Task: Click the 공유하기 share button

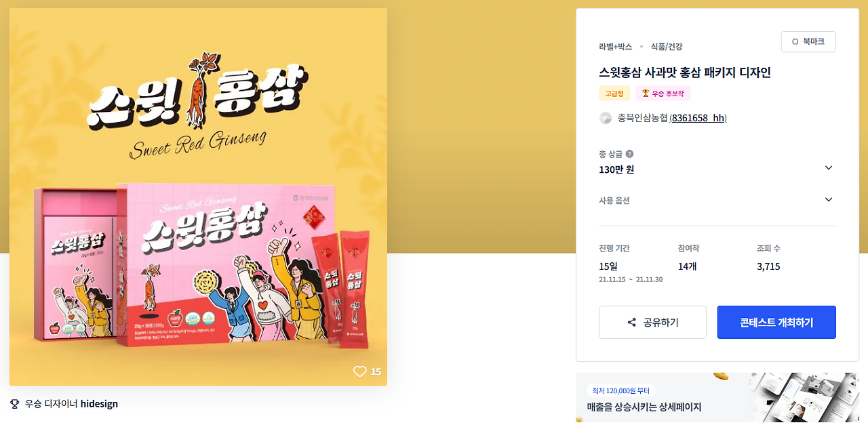Action: [x=652, y=322]
